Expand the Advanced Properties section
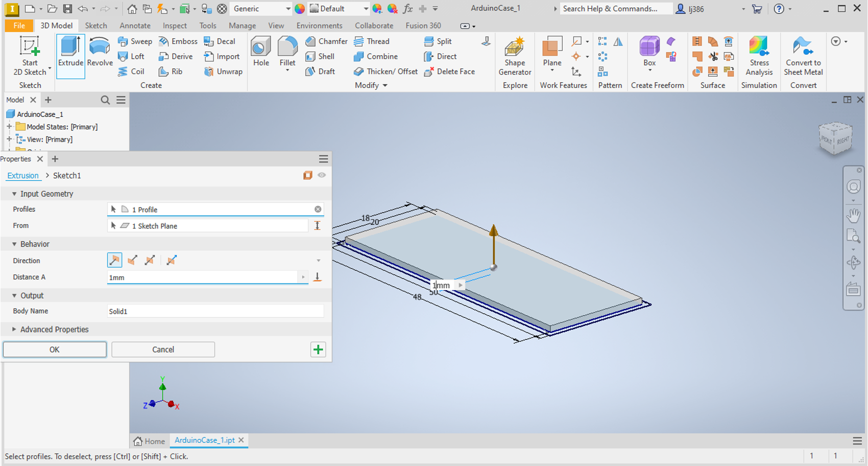 pyautogui.click(x=14, y=330)
